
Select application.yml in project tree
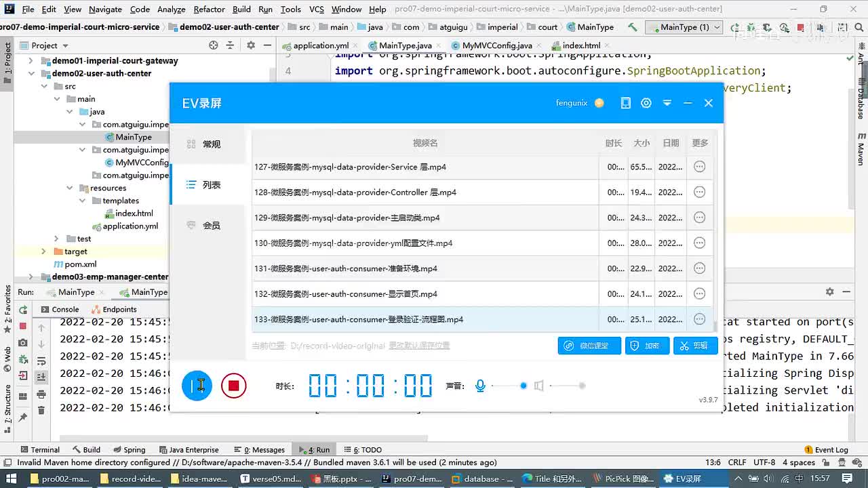click(130, 226)
